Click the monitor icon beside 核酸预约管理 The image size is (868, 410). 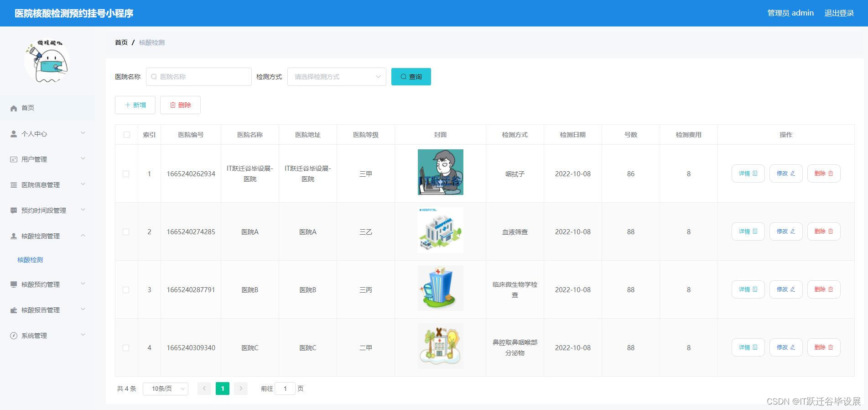point(14,284)
